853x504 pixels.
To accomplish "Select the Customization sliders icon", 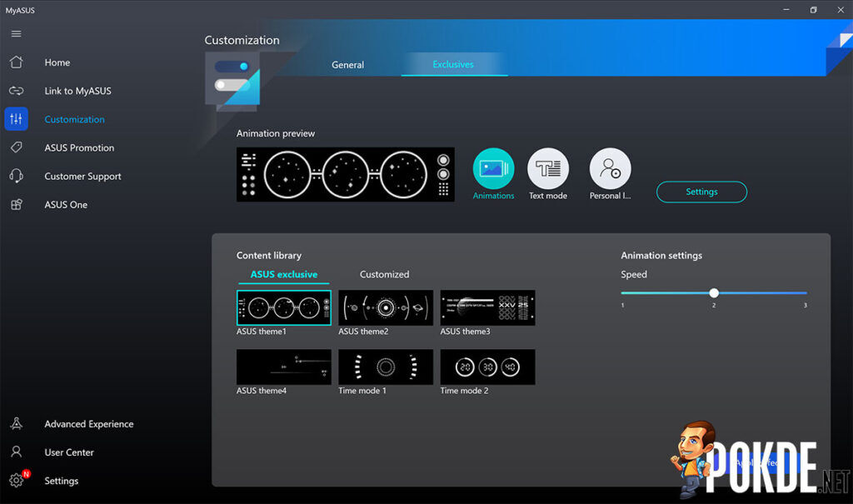I will tap(17, 118).
